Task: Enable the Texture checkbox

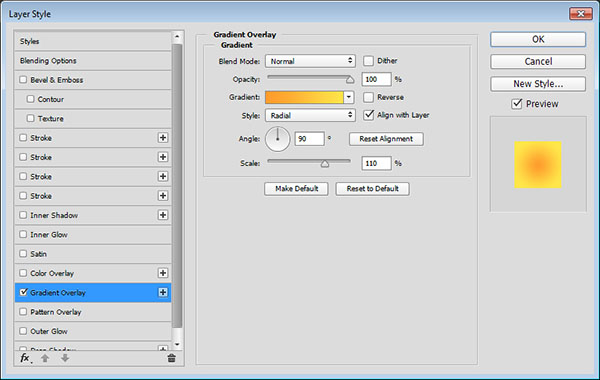Action: [x=31, y=118]
